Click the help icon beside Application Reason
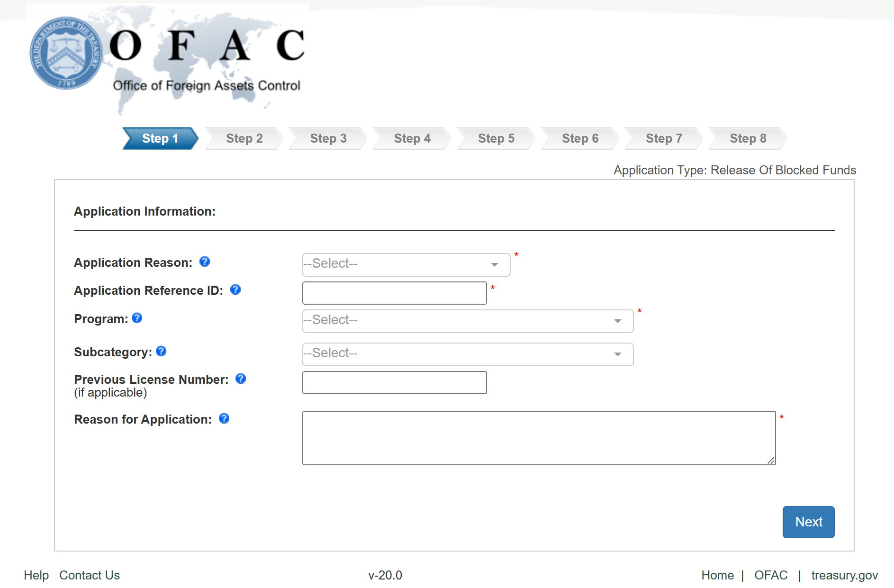The height and width of the screenshot is (588, 894). (x=205, y=262)
